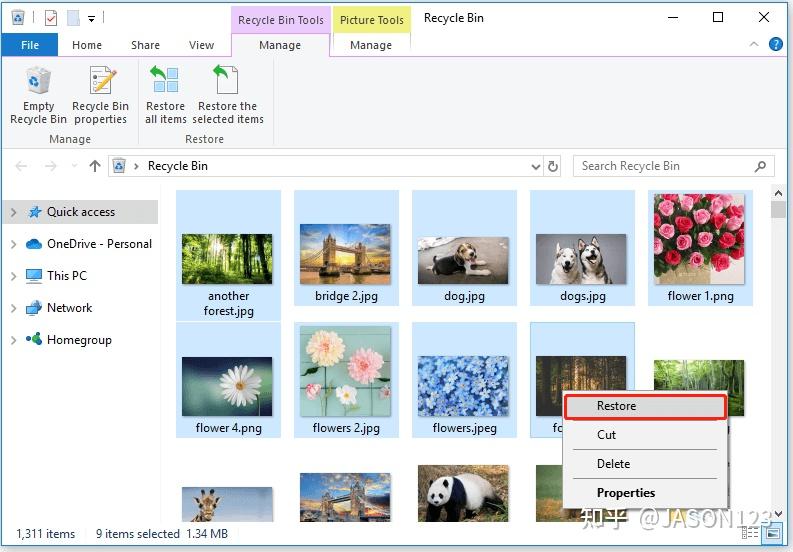Switch to details view in status bar
Screen dimensions: 793x552
(750, 533)
